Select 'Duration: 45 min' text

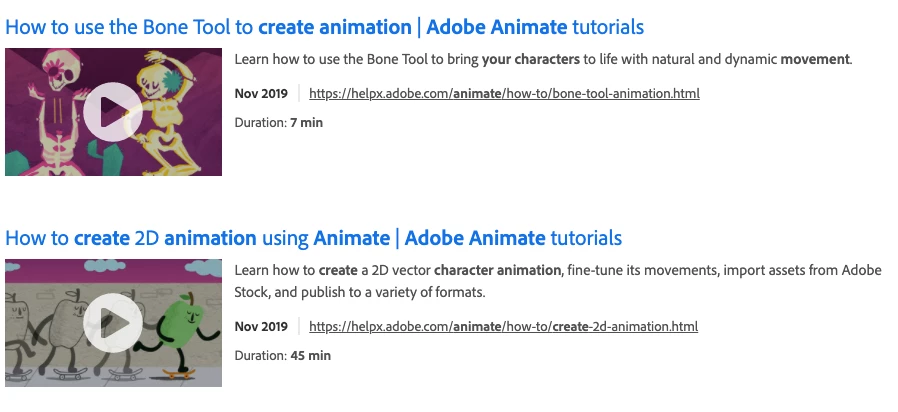coord(283,356)
